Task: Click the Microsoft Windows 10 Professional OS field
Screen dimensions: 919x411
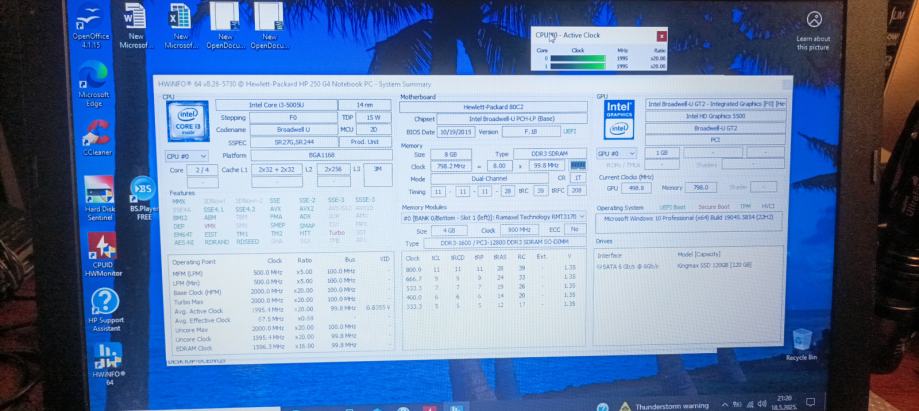Action: [689, 222]
